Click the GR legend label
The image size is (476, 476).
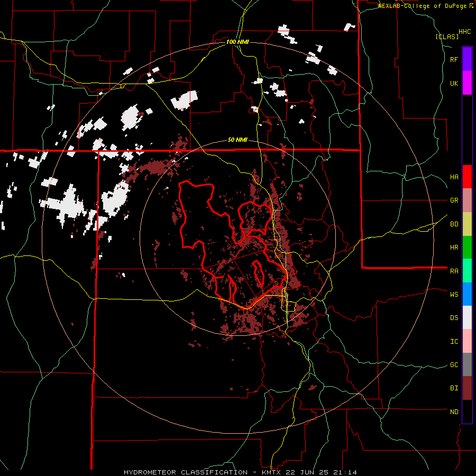(x=454, y=200)
